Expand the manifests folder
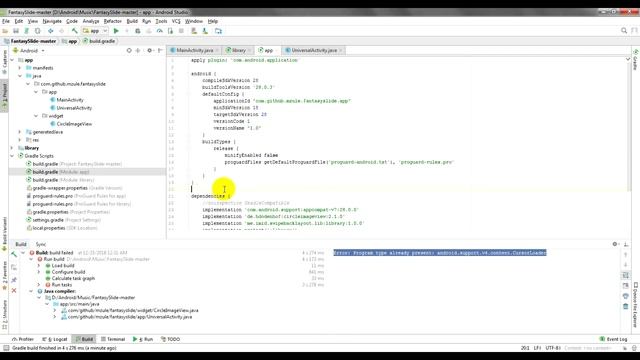Image resolution: width=640 pixels, height=360 pixels. pos(20,68)
